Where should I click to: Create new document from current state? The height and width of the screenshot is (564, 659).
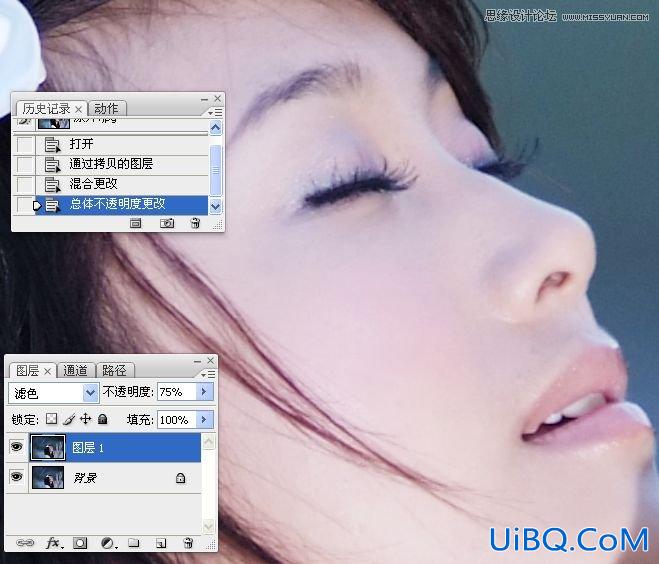(135, 223)
